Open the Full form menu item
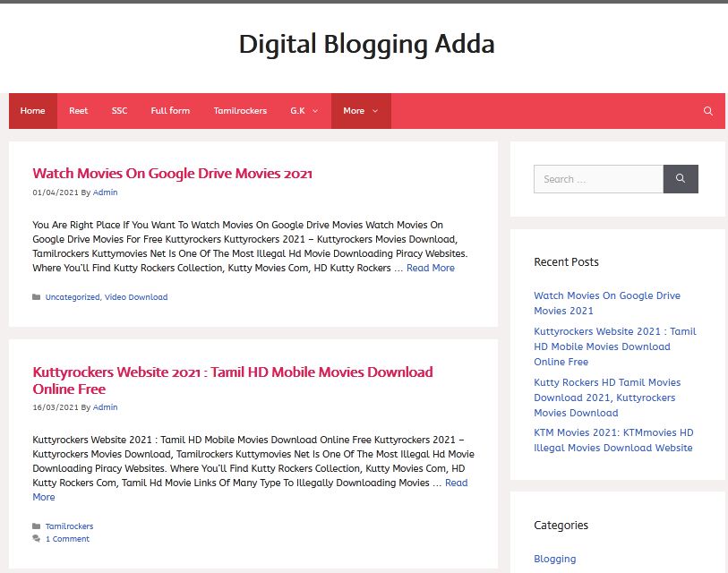 [x=170, y=111]
